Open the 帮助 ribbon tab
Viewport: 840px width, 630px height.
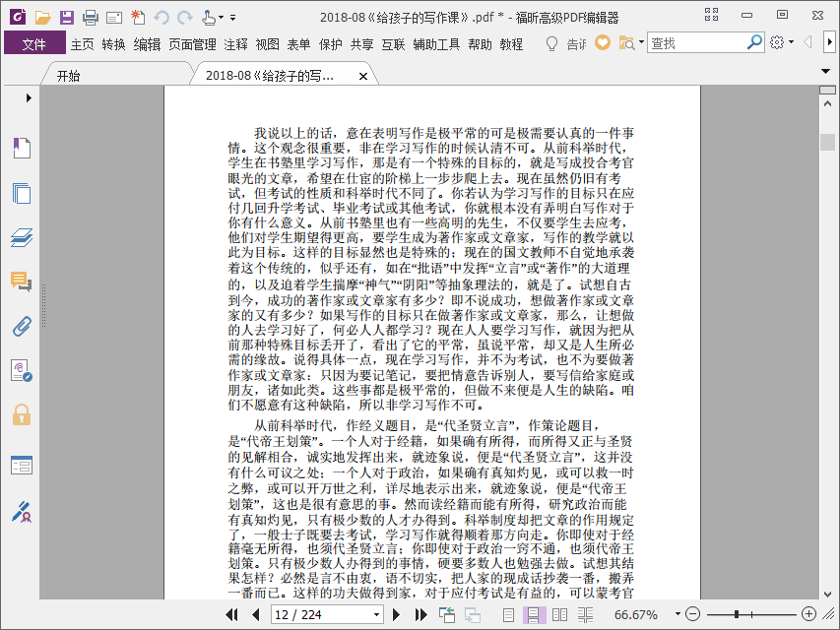480,44
